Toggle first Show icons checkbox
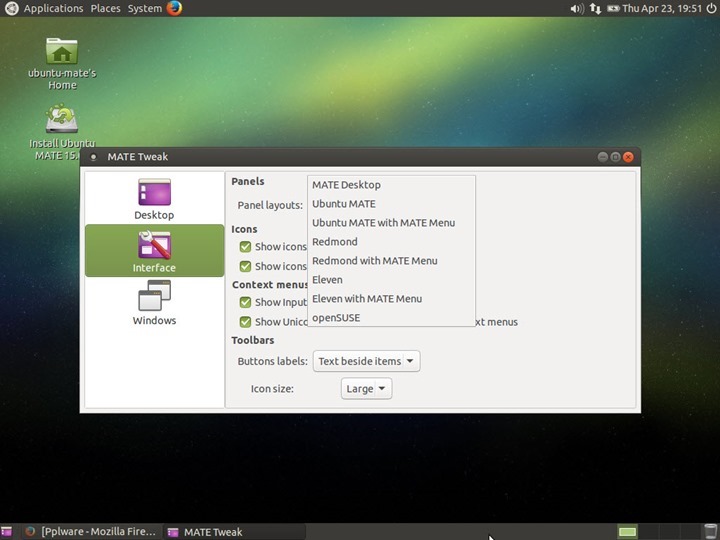Screen dimensions: 720x540 [x=245, y=247]
